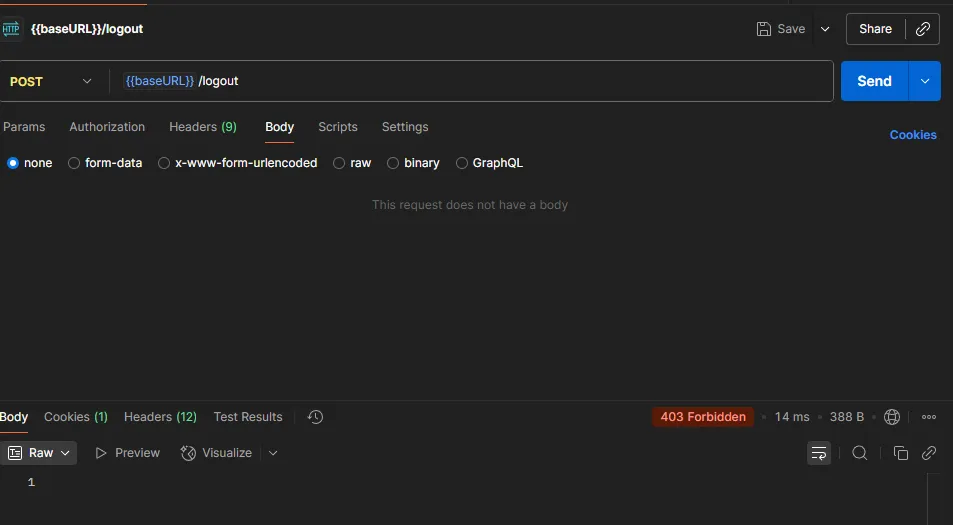
Task: Open the Cookies link
Action: (913, 135)
